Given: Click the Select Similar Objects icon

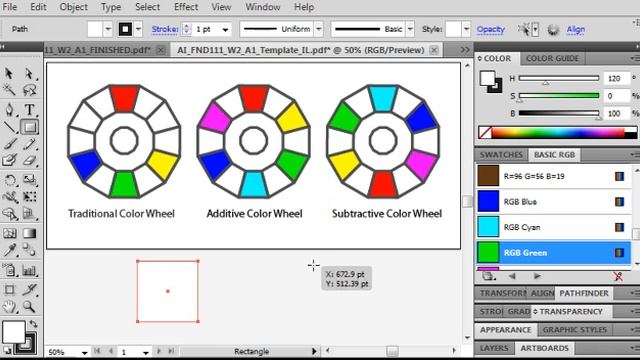Looking at the screenshot, I should [x=524, y=29].
